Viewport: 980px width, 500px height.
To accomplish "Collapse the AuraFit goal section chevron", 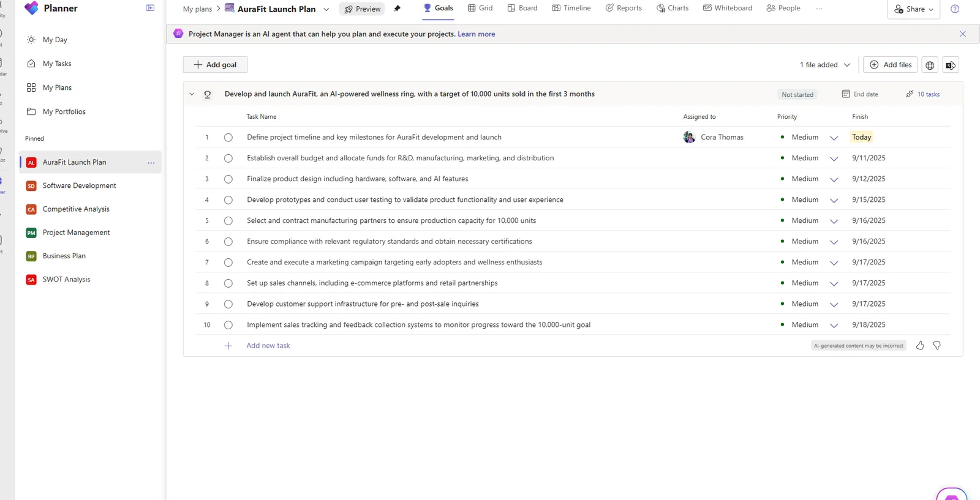I will pos(192,94).
